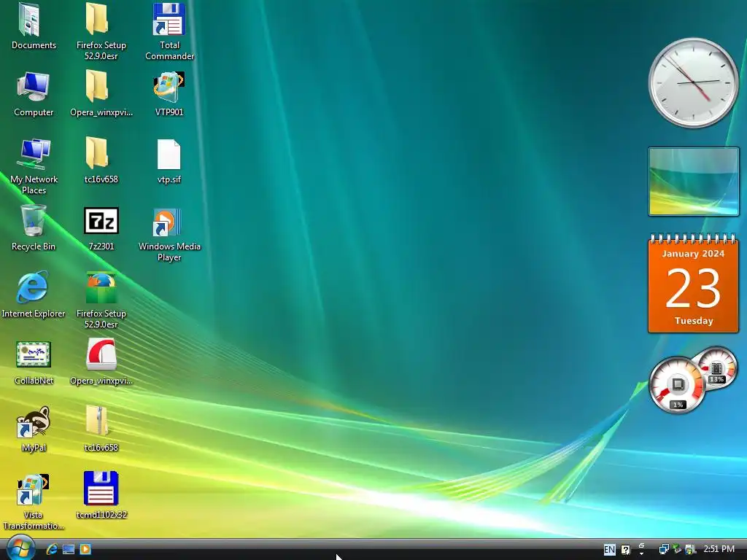Image resolution: width=747 pixels, height=560 pixels.
Task: Run the Opera_winxpvi red installer icon
Action: coord(101,354)
